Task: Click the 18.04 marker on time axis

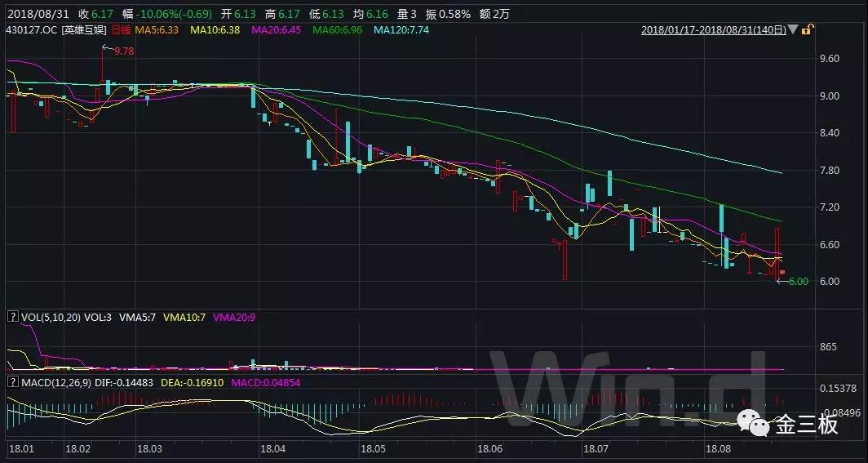Action: coord(272,449)
